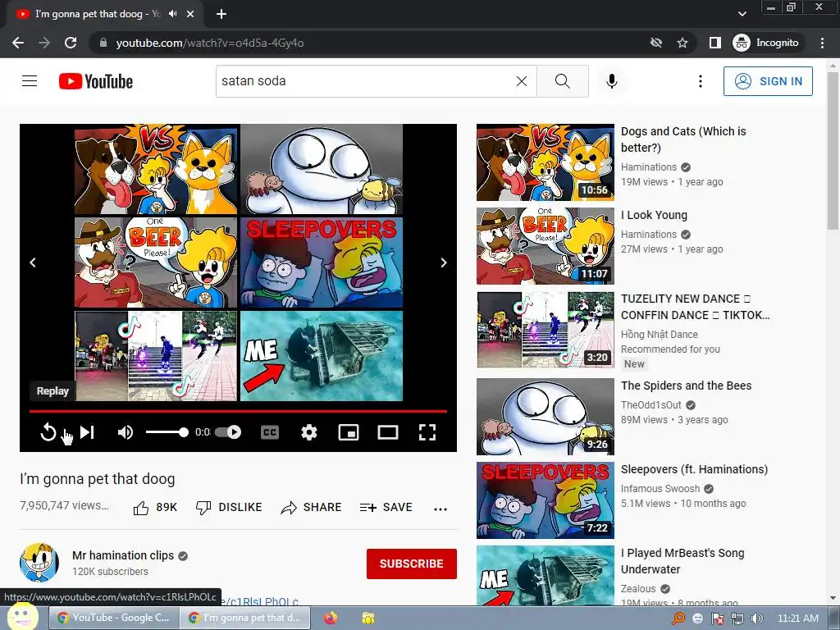Click the Incognito profile indicator
840x630 pixels.
[x=766, y=43]
